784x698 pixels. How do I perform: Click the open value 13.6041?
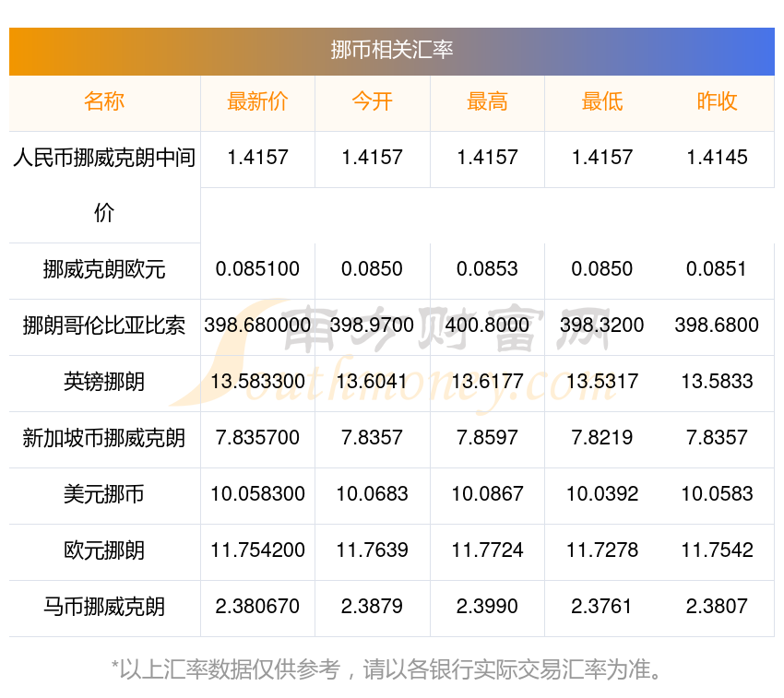(372, 382)
